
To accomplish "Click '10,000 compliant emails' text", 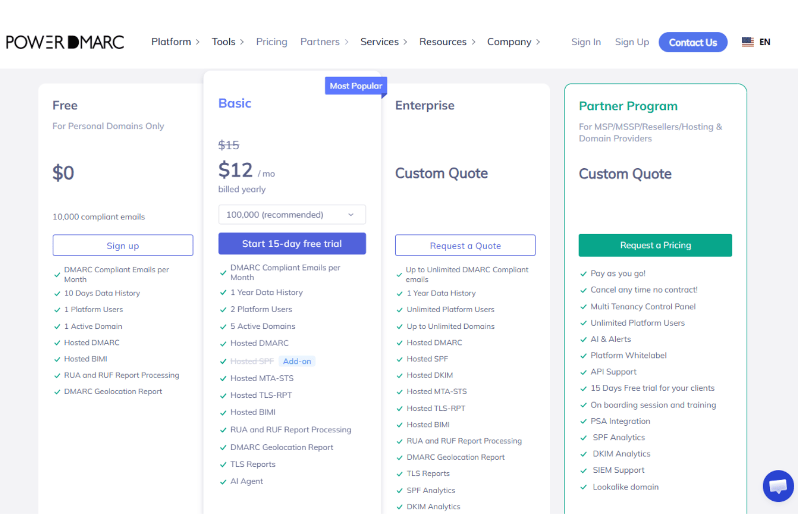I will coord(99,217).
